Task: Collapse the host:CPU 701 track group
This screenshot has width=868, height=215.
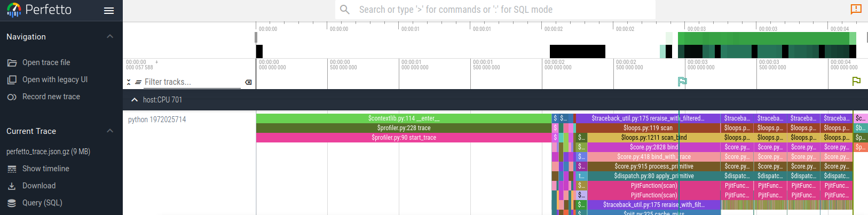Action: (x=135, y=100)
